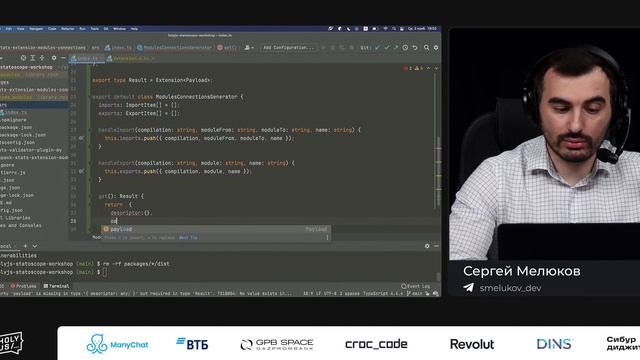Open the user account dropdown in toolbar
640x360 pixels.
(x=249, y=48)
